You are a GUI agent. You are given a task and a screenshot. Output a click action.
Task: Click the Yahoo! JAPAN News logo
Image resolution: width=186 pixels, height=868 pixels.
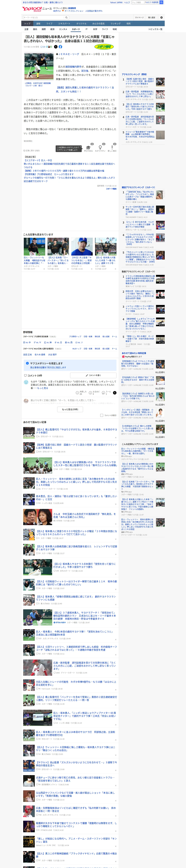point(37,9)
